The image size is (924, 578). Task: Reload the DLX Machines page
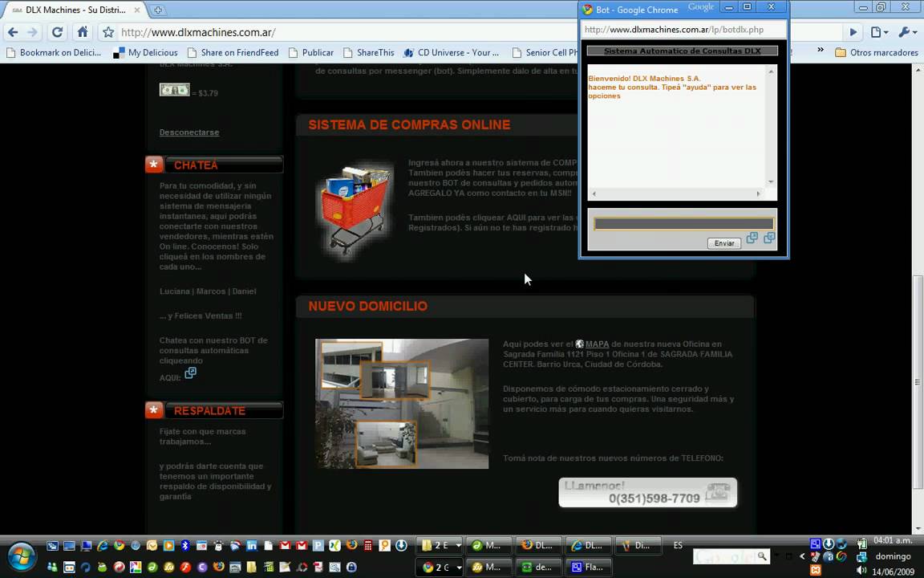coord(57,32)
